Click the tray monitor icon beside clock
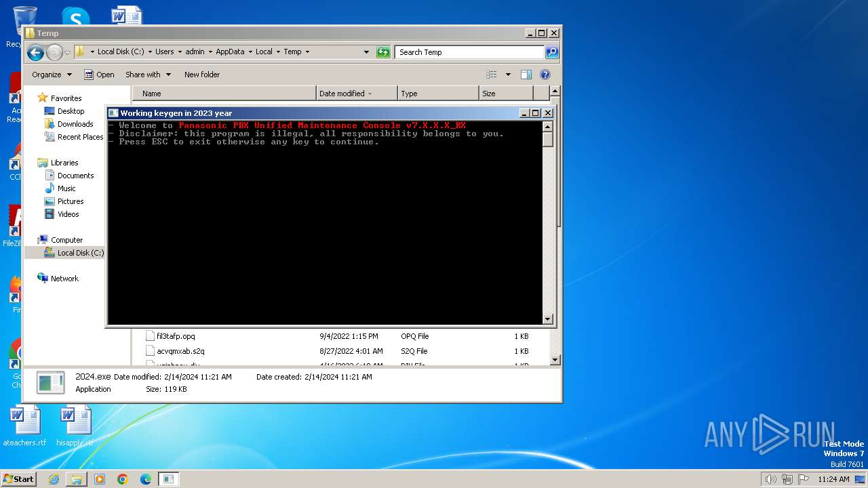 [x=860, y=479]
